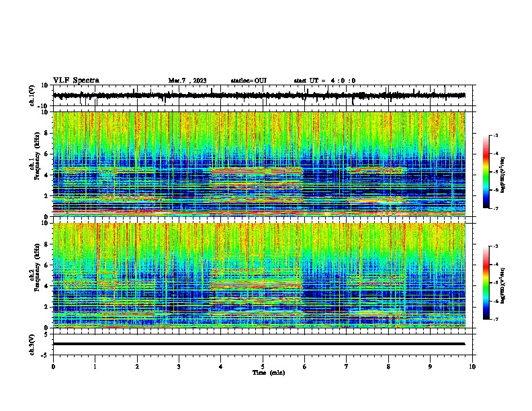Click time axis tick label "8"
The height and width of the screenshot is (411, 532).
[x=388, y=367]
